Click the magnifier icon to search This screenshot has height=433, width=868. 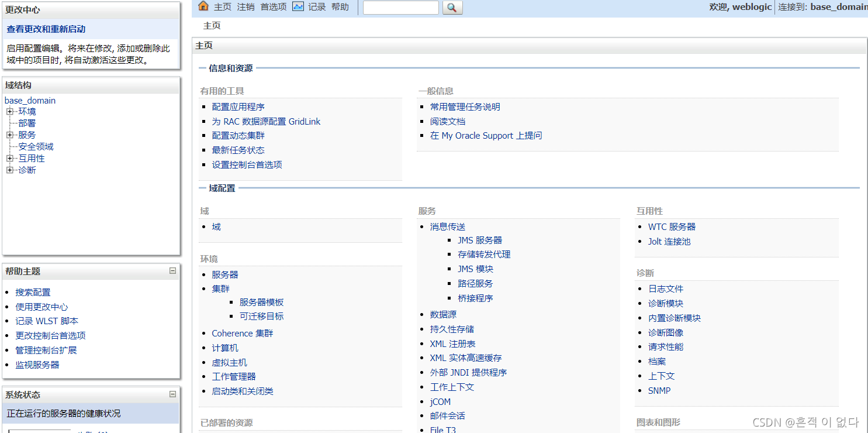(452, 8)
